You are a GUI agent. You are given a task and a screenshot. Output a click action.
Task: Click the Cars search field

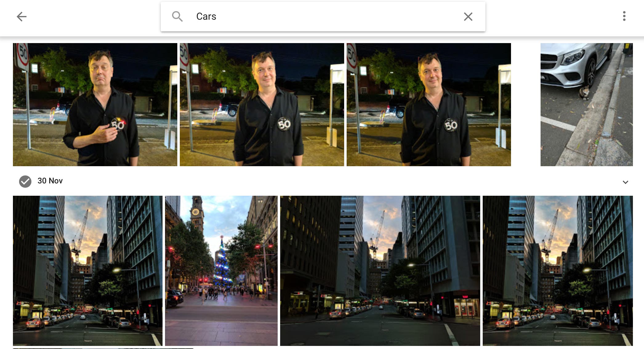tap(323, 17)
